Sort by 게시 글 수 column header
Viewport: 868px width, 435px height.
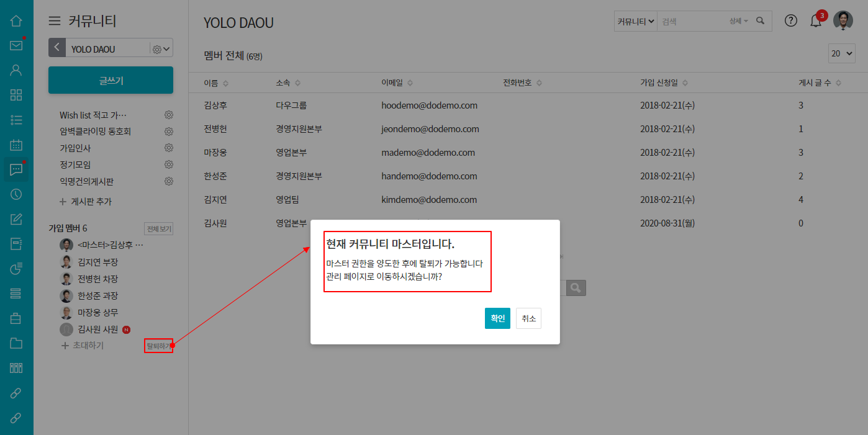(x=820, y=83)
